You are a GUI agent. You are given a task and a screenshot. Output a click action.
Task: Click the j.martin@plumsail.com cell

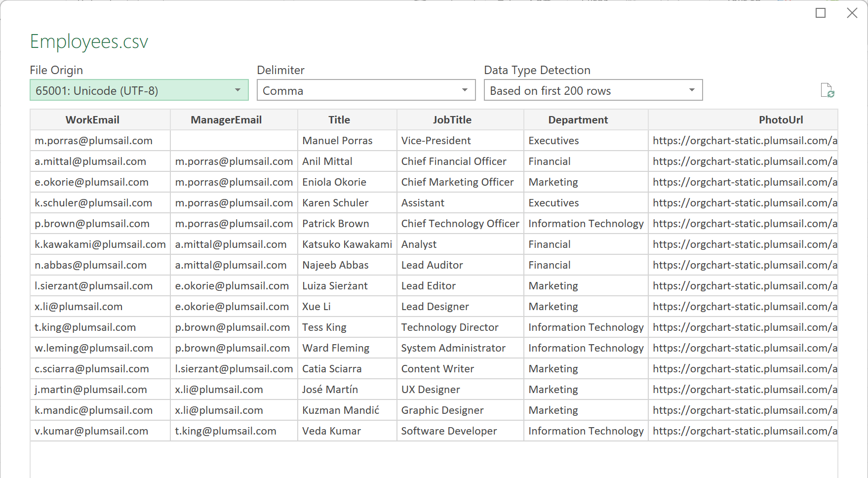pyautogui.click(x=100, y=390)
